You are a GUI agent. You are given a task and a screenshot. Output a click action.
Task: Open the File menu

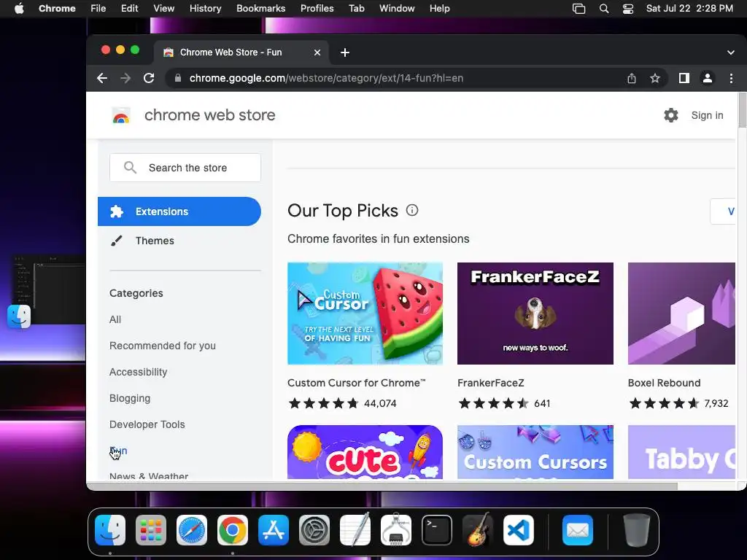[98, 9]
